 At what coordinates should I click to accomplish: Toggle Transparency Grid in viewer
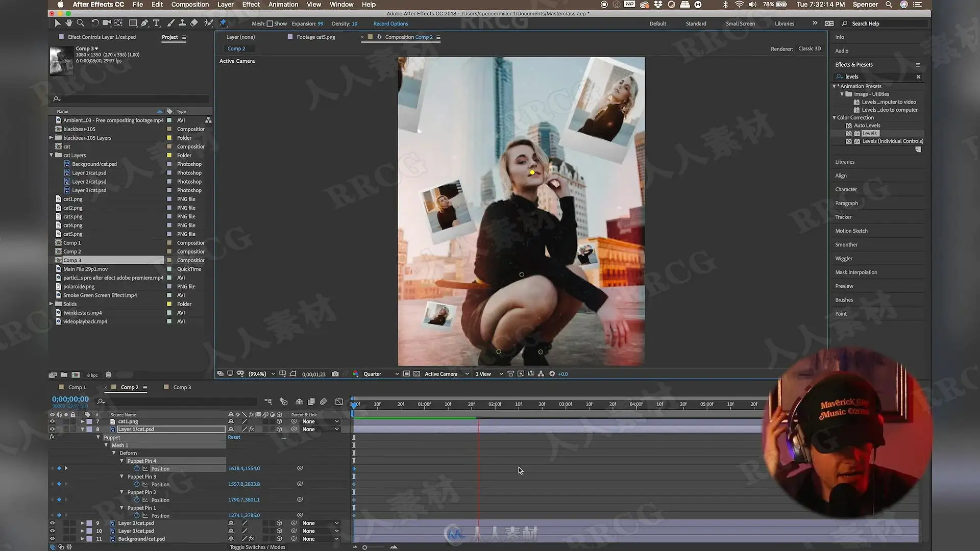click(416, 374)
